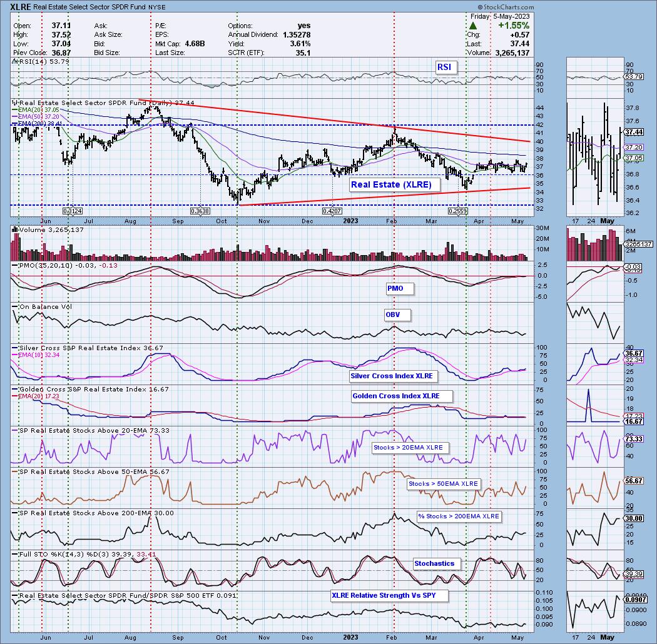Click the 0.3124 label on the price chart
The width and height of the screenshot is (657, 644).
click(73, 211)
